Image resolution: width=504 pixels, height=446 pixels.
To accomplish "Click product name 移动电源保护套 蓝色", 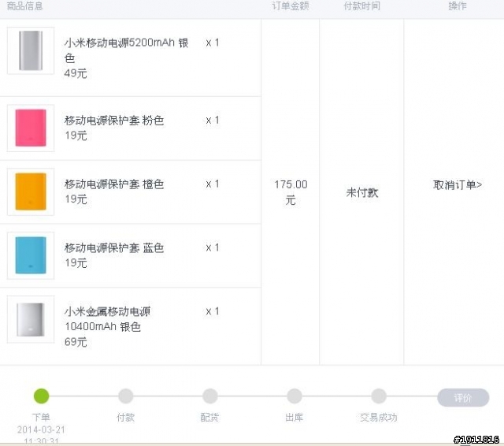I will point(114,247).
